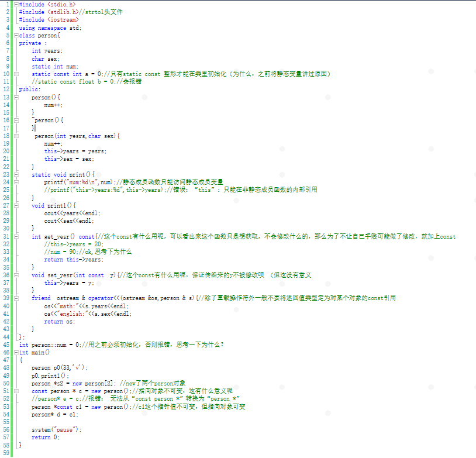The width and height of the screenshot is (476, 458).
Task: Click the 'int years;' member declaration
Action: click(47, 51)
